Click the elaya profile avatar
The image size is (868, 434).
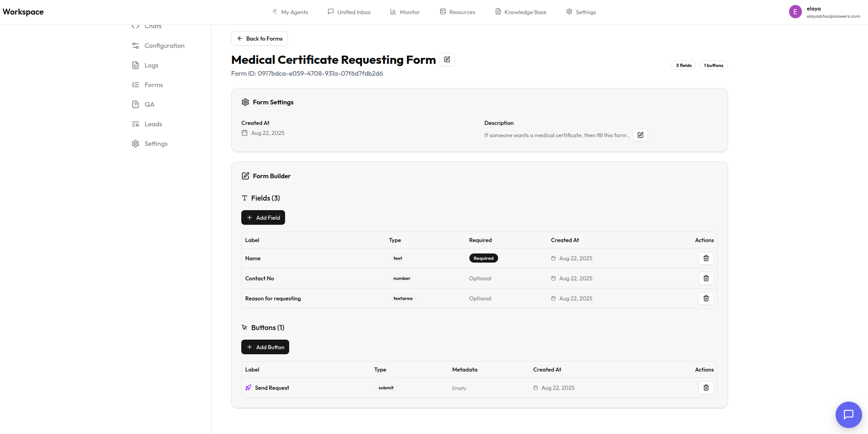click(x=795, y=11)
